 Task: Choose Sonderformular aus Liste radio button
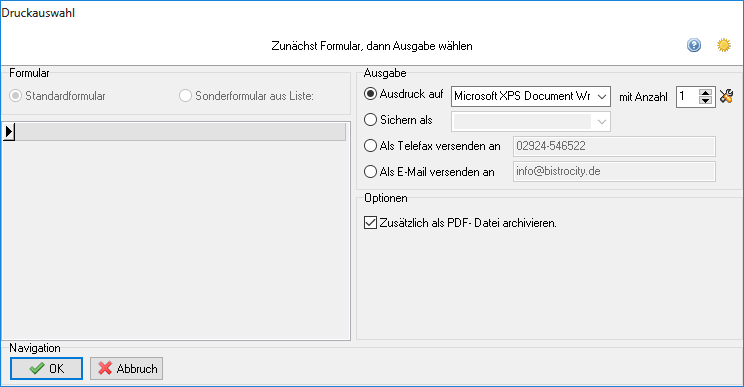click(x=185, y=96)
